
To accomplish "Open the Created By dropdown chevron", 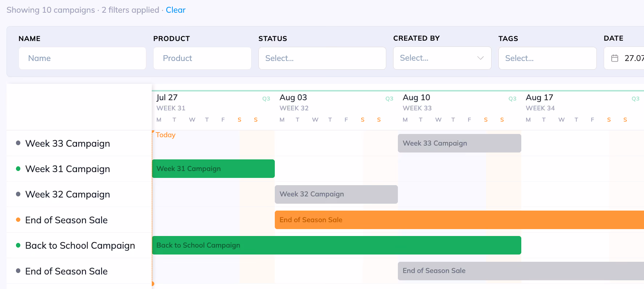I will pos(480,58).
